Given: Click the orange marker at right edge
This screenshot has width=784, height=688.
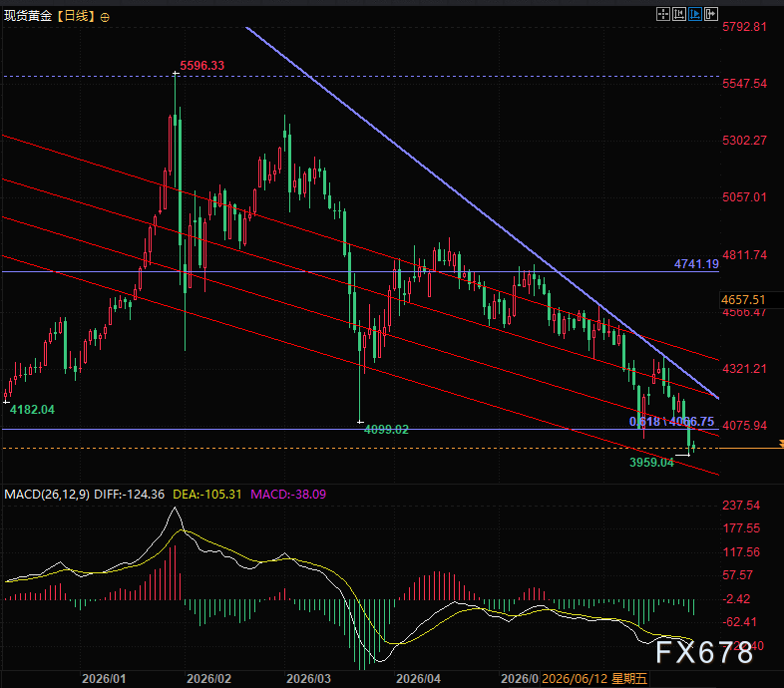Looking at the screenshot, I should (x=781, y=444).
